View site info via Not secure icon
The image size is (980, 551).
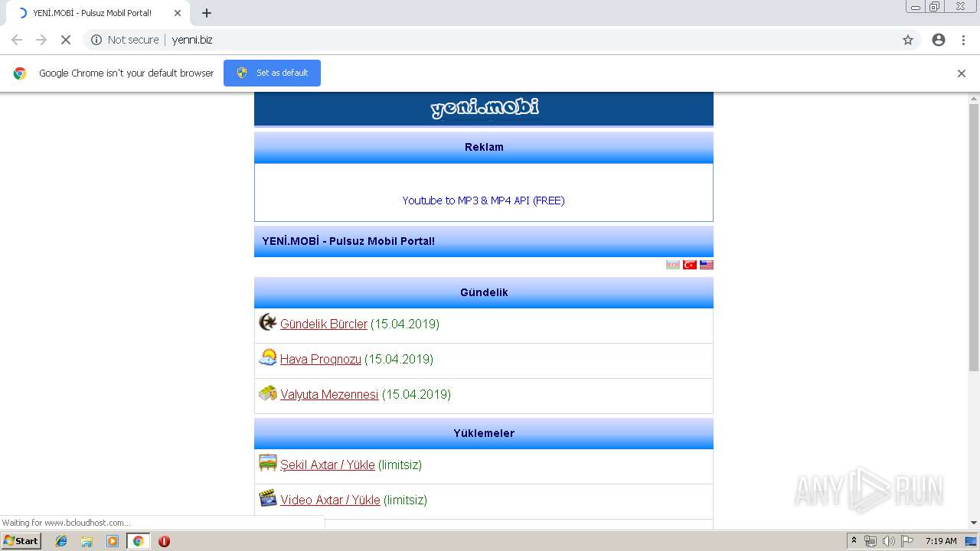96,40
